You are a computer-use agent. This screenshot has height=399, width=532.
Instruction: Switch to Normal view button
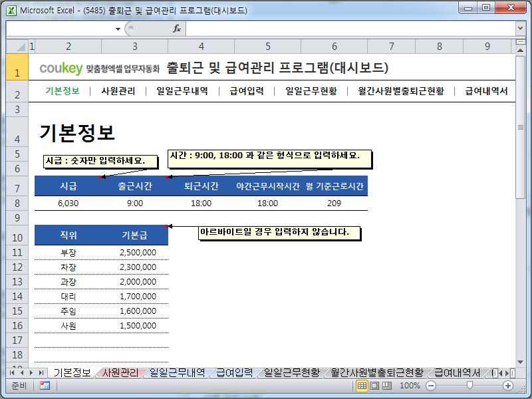[362, 386]
